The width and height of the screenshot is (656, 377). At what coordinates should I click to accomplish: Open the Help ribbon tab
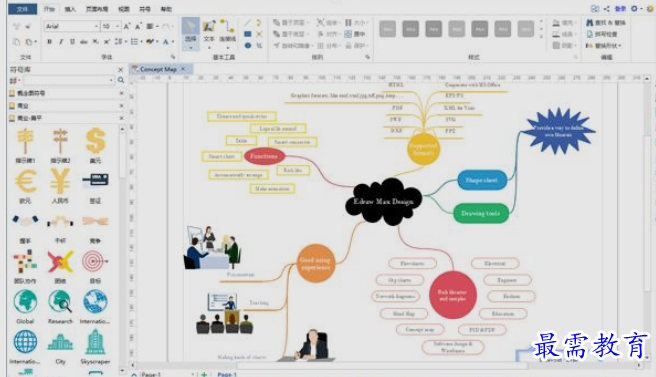point(166,9)
